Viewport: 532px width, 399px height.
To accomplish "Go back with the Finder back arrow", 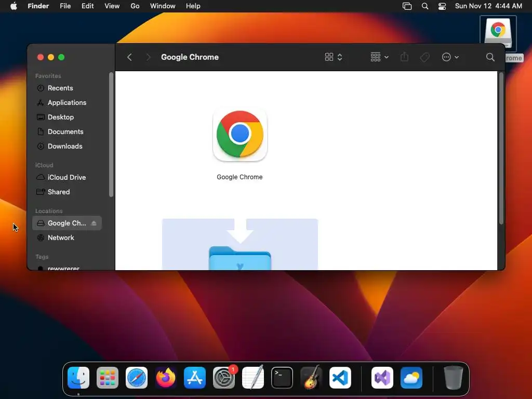I will pos(129,57).
